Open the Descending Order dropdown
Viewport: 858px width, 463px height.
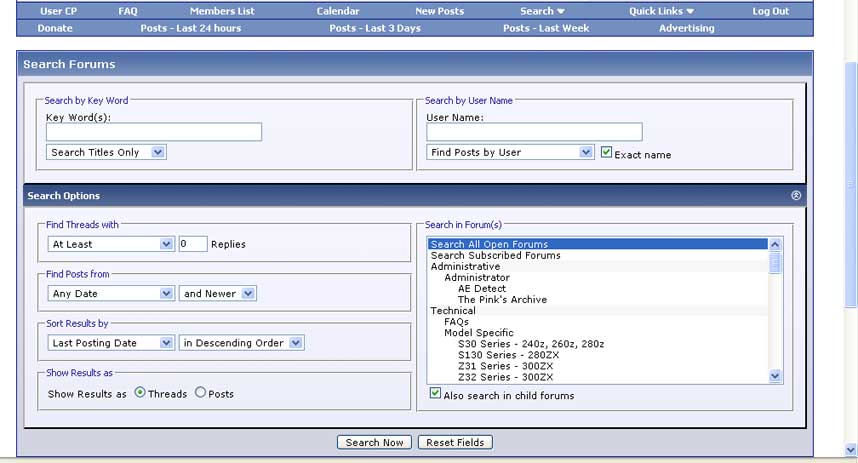(x=241, y=343)
